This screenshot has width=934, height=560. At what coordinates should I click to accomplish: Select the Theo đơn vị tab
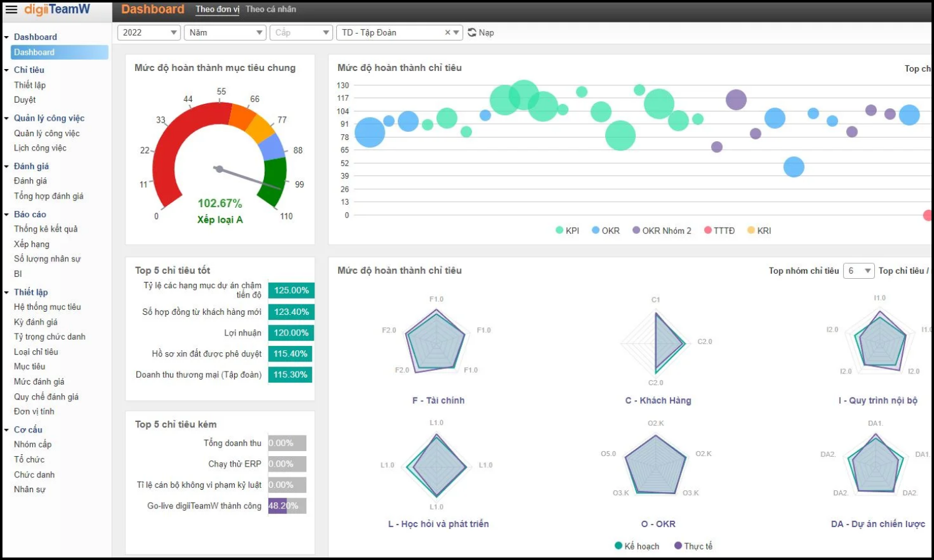pyautogui.click(x=217, y=9)
